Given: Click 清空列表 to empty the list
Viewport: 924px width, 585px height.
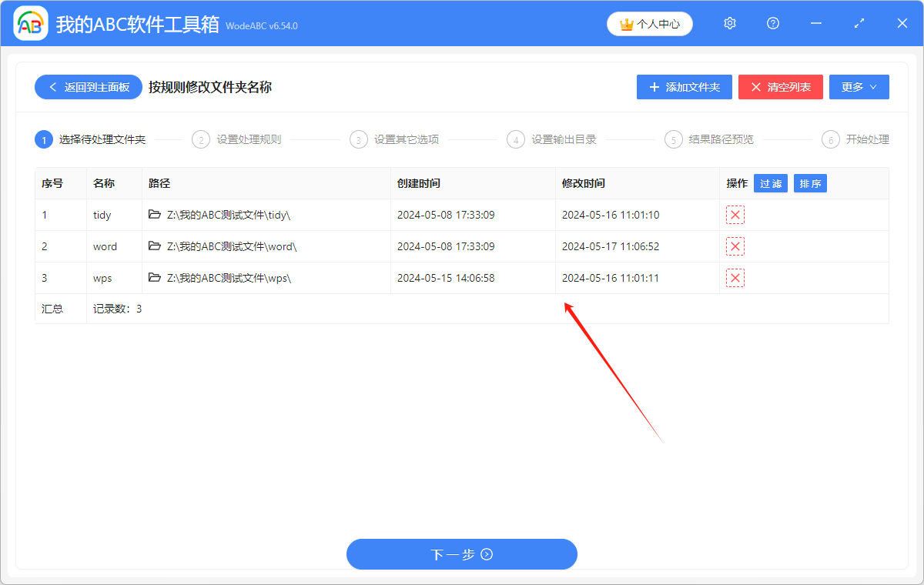Looking at the screenshot, I should point(780,86).
